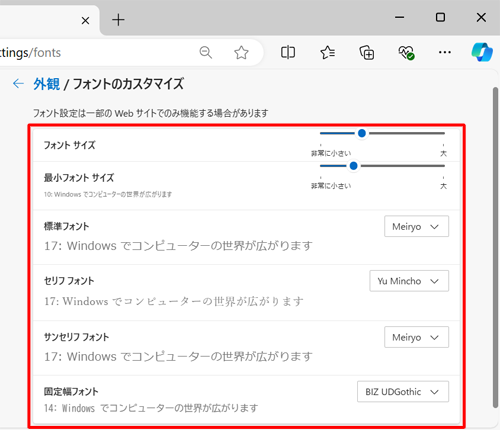The height and width of the screenshot is (430, 500).
Task: Open the Favorites list icon
Action: (x=328, y=52)
